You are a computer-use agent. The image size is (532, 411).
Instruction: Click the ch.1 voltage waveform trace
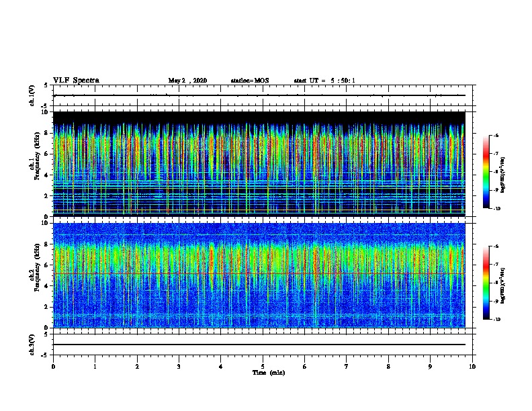coord(259,95)
